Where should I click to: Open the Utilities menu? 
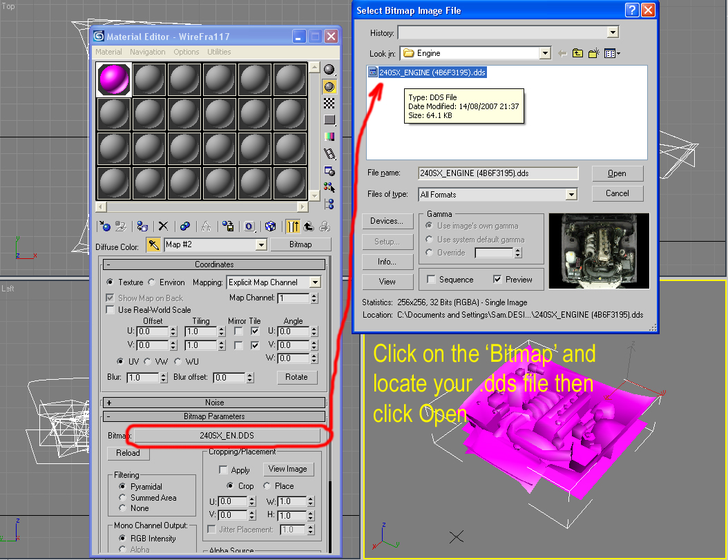(219, 52)
